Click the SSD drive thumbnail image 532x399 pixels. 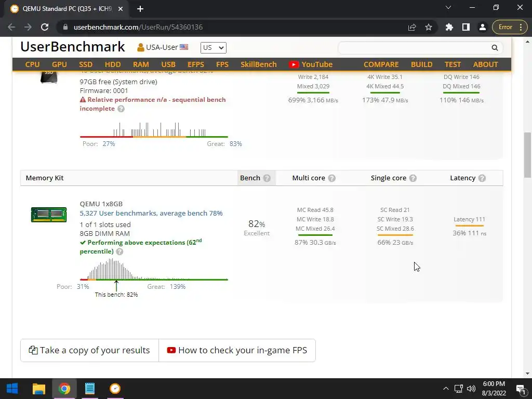pos(49,77)
